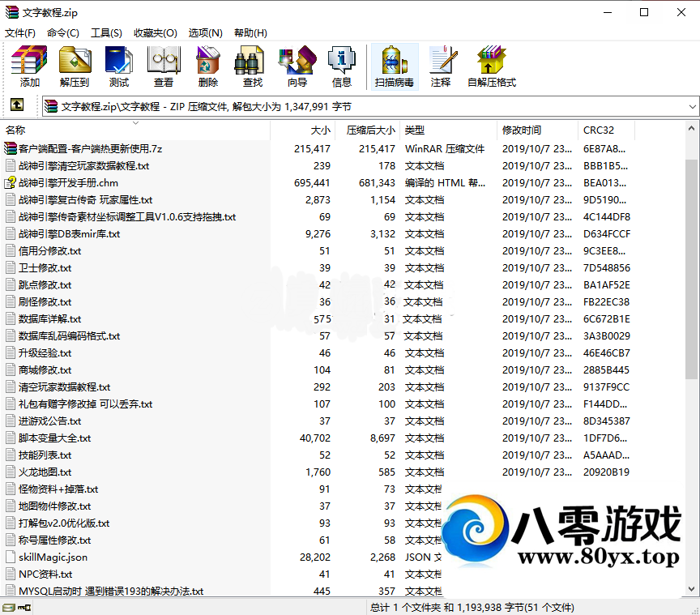Open the 文件(F) menu
700x615 pixels.
20,32
